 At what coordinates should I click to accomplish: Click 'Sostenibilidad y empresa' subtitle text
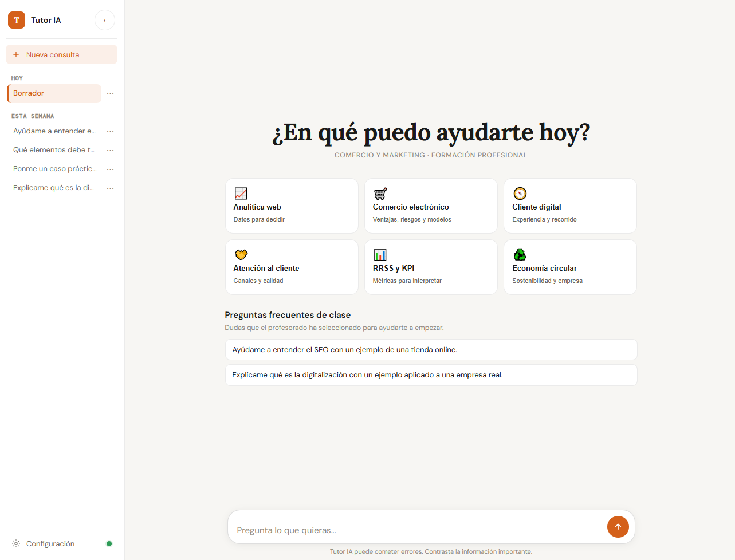click(x=547, y=281)
